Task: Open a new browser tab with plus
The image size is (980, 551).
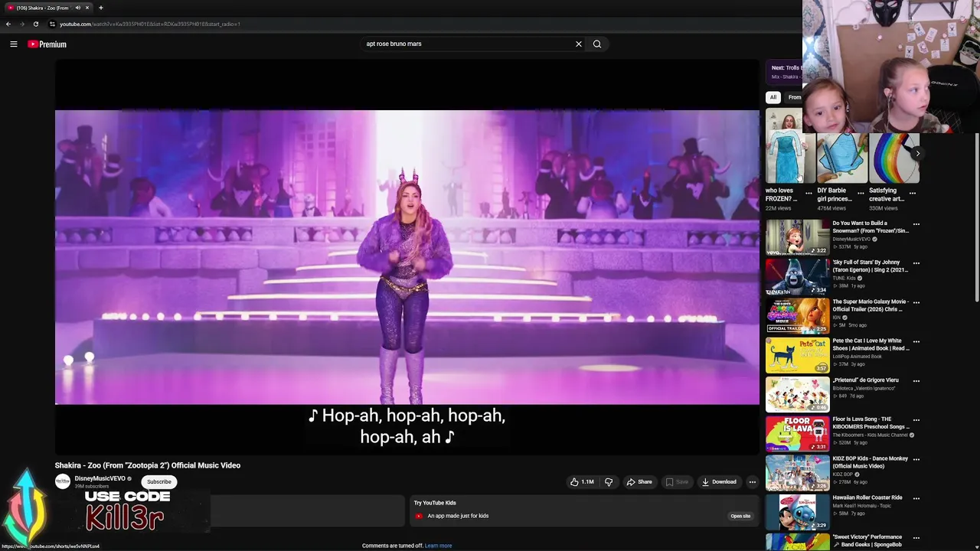Action: tap(100, 8)
